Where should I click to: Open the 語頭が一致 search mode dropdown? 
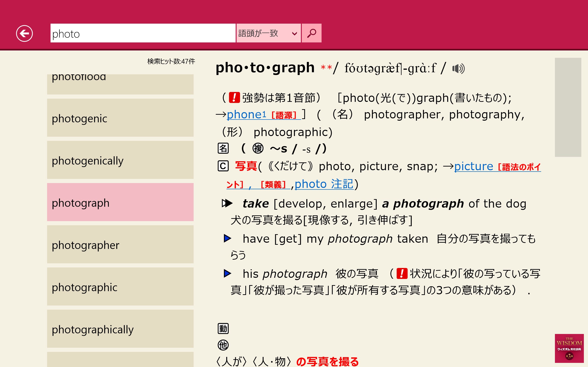pos(268,33)
